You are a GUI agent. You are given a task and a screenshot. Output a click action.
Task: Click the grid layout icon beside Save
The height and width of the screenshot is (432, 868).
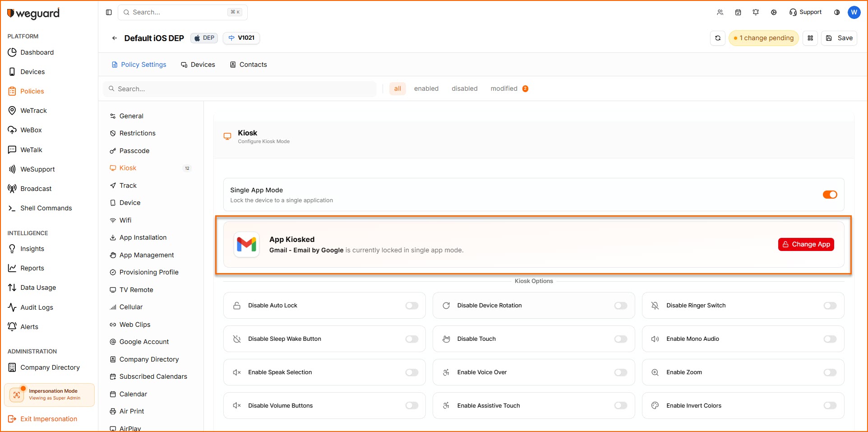point(810,38)
